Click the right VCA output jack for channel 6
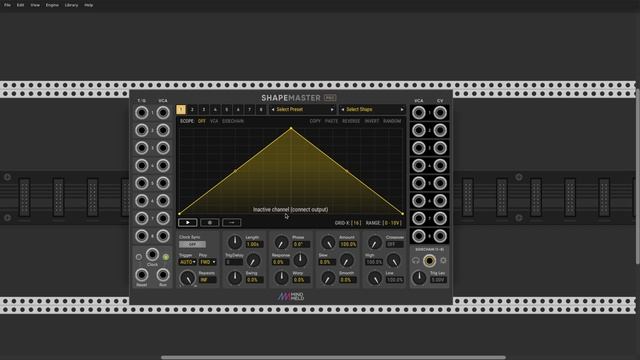The width and height of the screenshot is (640, 360). [418, 201]
